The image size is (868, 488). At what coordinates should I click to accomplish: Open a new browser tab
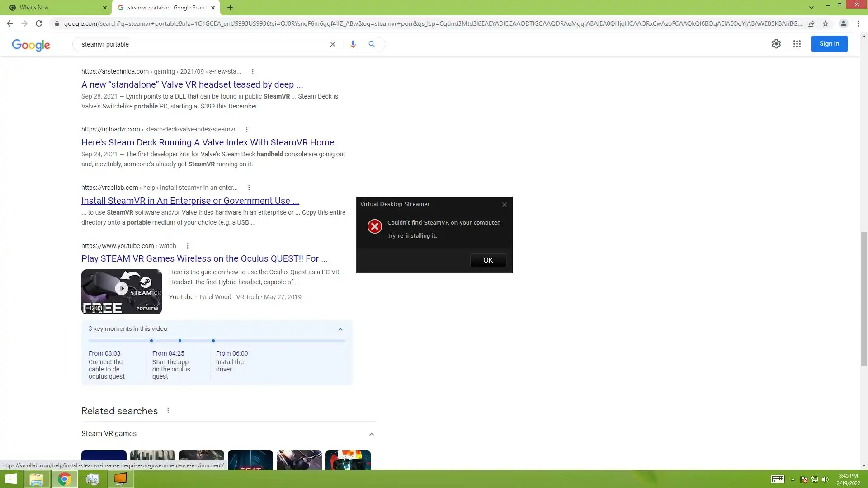(230, 8)
